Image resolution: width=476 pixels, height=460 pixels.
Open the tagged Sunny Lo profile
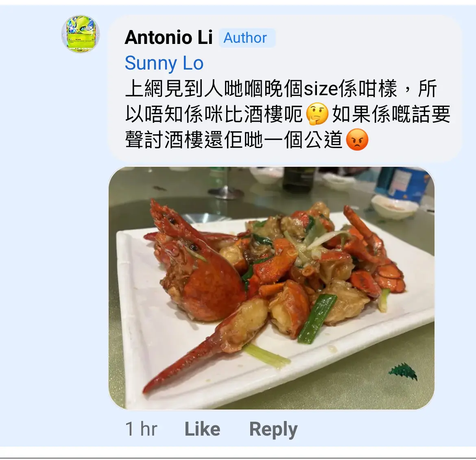pyautogui.click(x=164, y=63)
